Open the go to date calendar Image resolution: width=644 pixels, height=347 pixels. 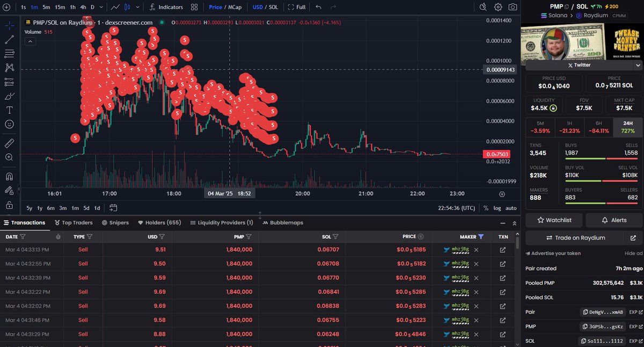113,208
